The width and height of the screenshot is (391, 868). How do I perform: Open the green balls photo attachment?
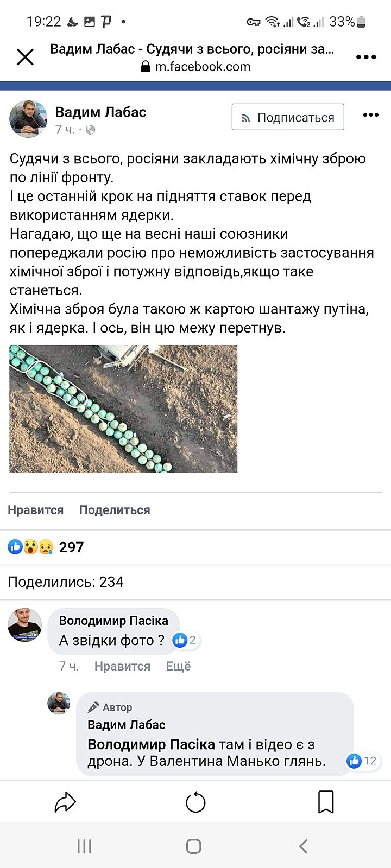123,409
